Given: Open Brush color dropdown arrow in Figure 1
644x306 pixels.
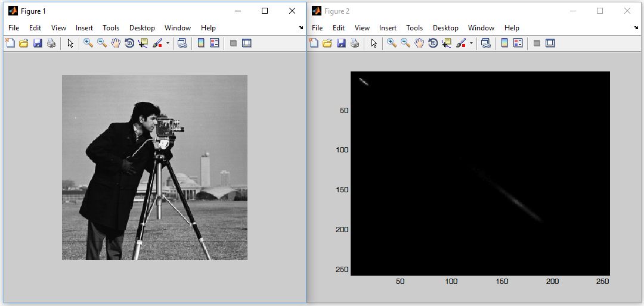Looking at the screenshot, I should pyautogui.click(x=168, y=43).
